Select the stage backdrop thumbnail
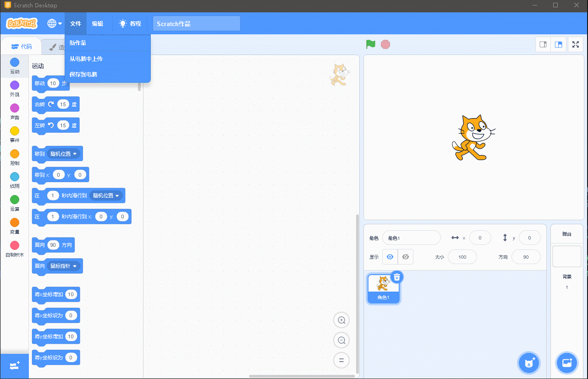 click(x=567, y=256)
